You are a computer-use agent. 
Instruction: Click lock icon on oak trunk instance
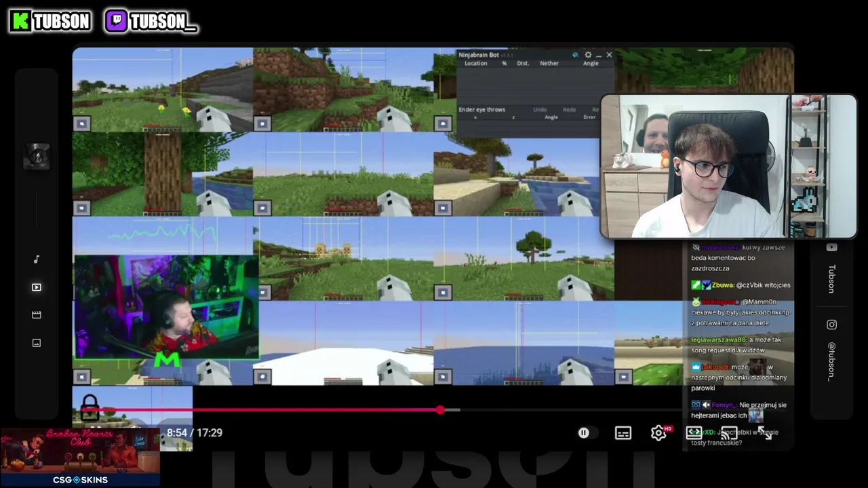(81, 207)
